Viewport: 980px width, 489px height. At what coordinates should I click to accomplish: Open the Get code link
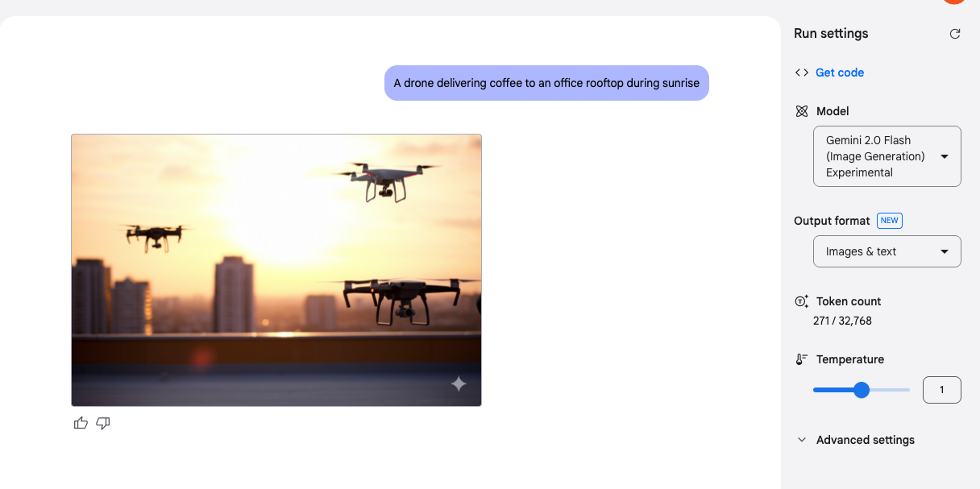(x=840, y=73)
